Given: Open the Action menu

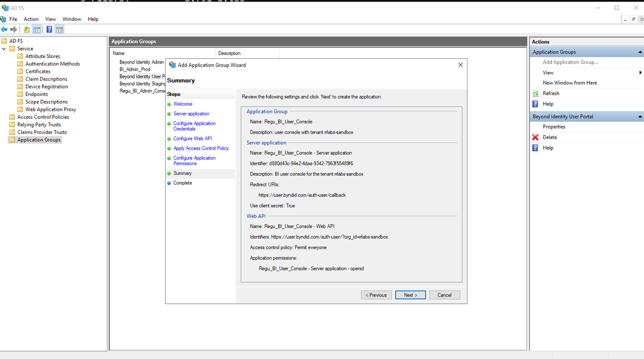Looking at the screenshot, I should coord(31,19).
